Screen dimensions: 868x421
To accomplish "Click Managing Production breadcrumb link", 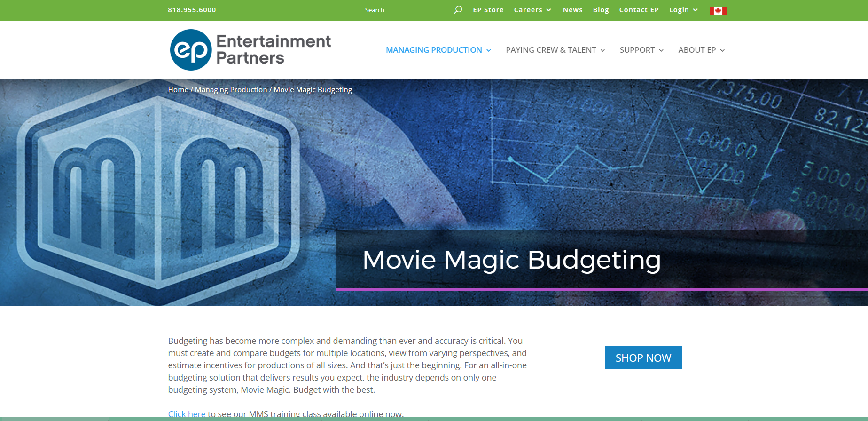I will click(x=231, y=90).
